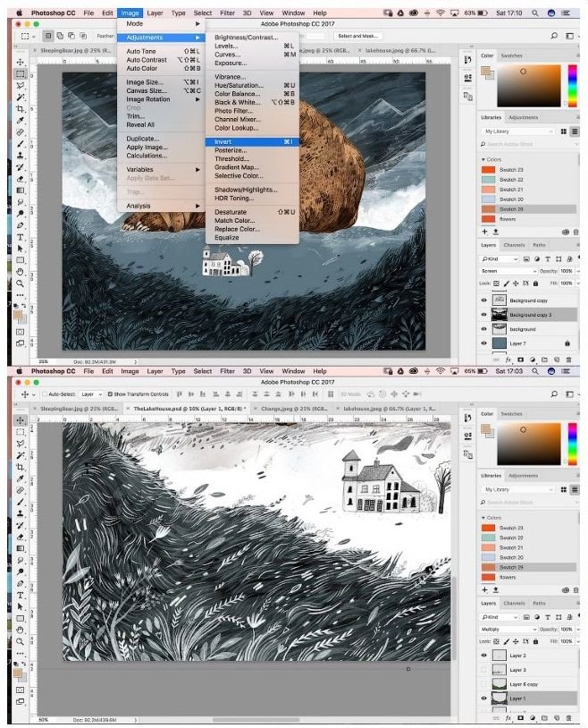Open Channels tab in upper Layers panel
The image size is (588, 728).
click(x=514, y=245)
